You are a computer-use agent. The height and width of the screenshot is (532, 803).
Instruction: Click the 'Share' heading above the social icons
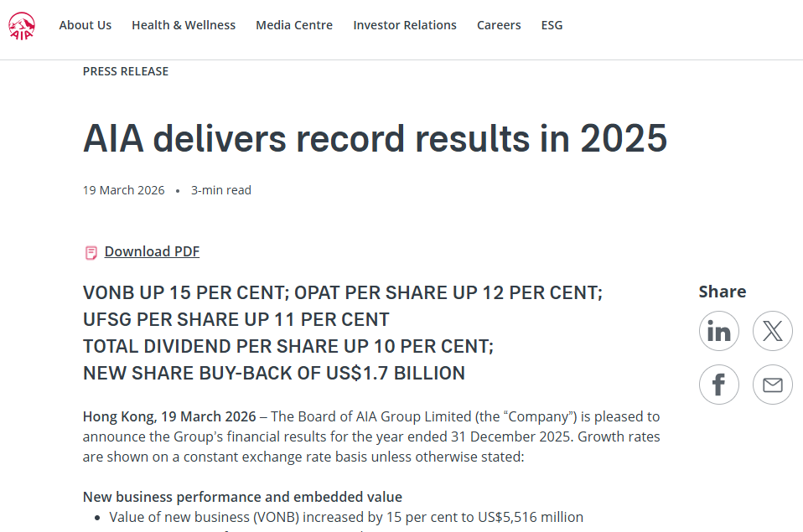click(722, 292)
